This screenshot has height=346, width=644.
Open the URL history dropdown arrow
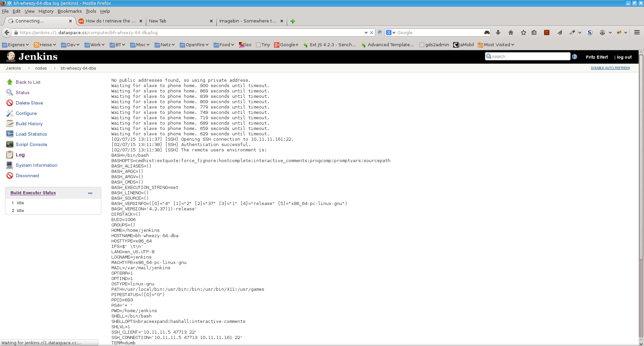pos(366,32)
